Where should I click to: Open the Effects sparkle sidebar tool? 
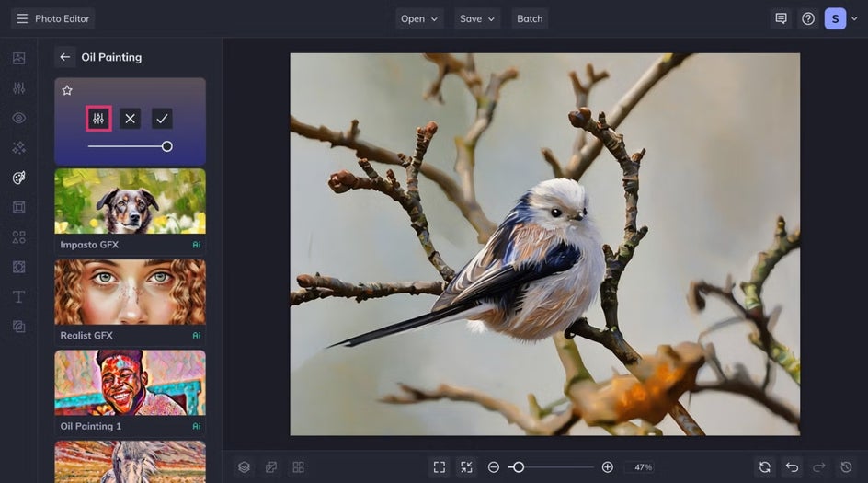18,148
